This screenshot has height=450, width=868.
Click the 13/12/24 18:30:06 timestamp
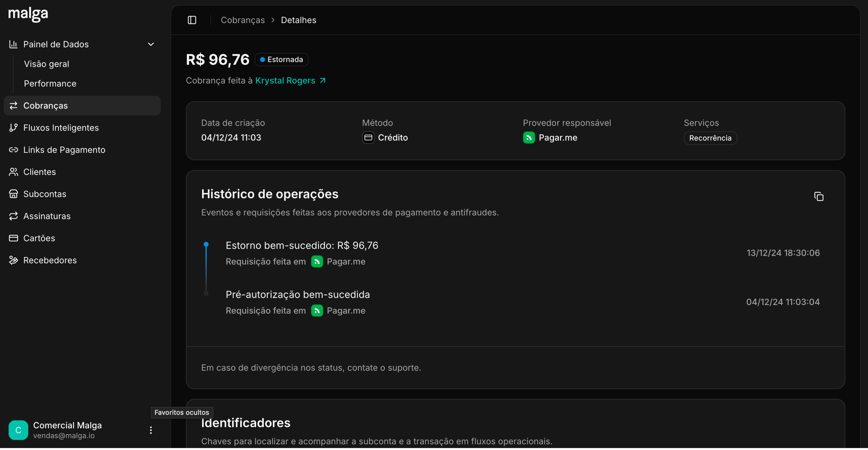tap(783, 253)
